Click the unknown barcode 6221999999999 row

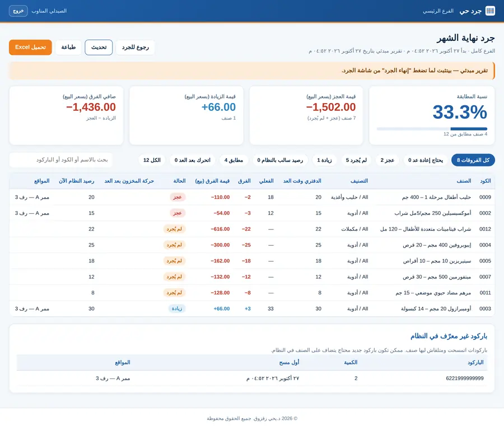point(252,378)
